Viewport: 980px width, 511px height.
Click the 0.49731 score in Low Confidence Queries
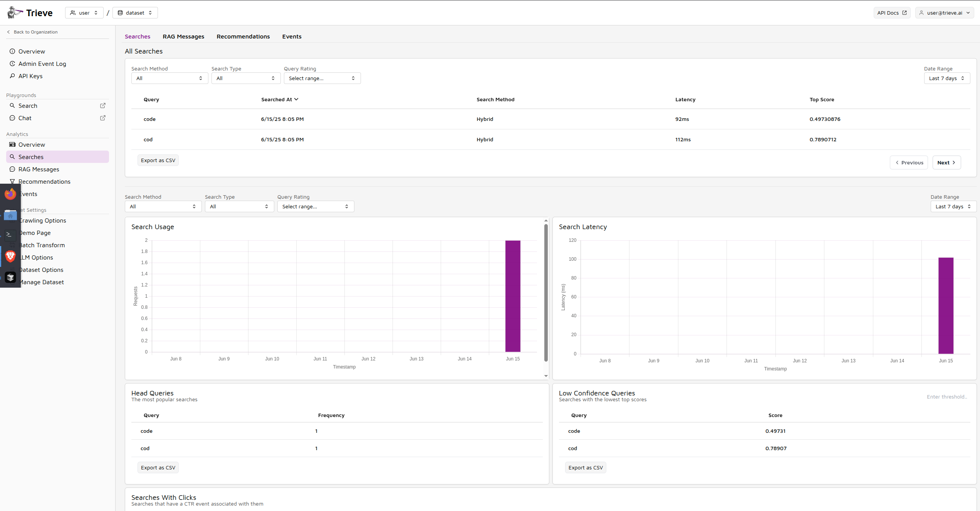(775, 431)
